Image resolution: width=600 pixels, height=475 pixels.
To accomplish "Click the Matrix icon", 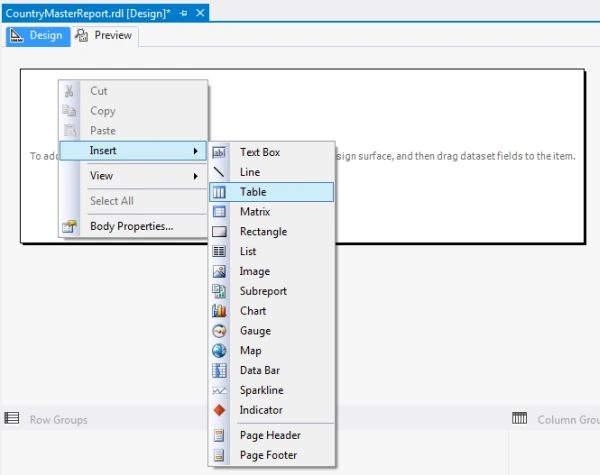I will pos(219,212).
